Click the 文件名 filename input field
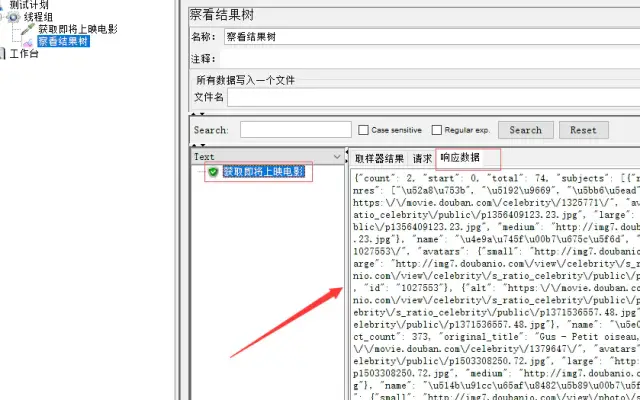Viewport: 640px width, 400px height. click(433, 97)
